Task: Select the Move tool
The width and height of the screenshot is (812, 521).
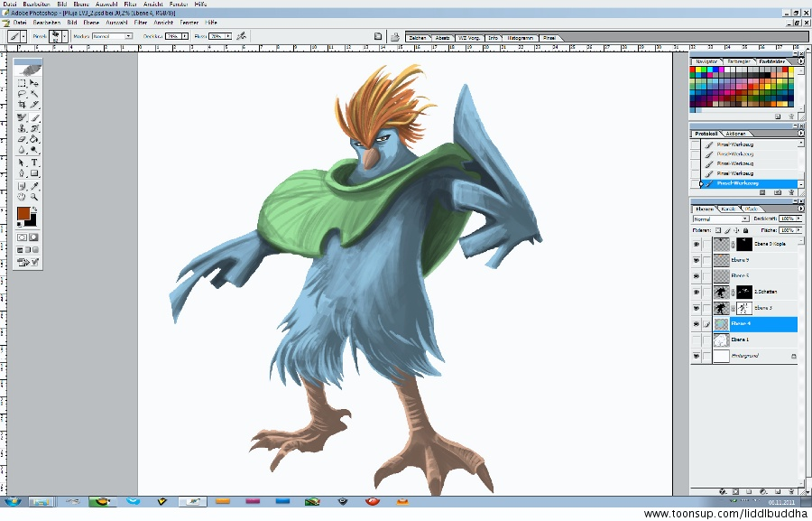Action: click(x=34, y=83)
